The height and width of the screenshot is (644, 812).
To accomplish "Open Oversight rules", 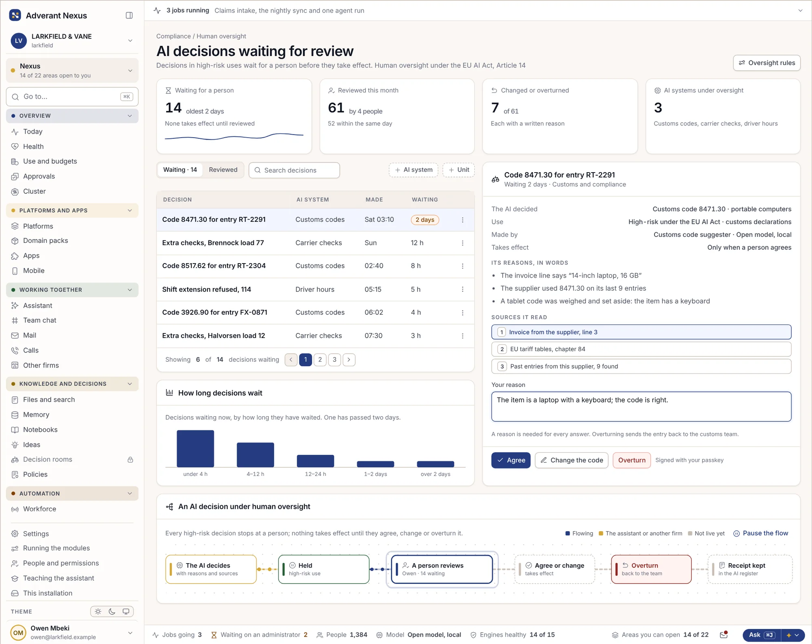I will (767, 63).
